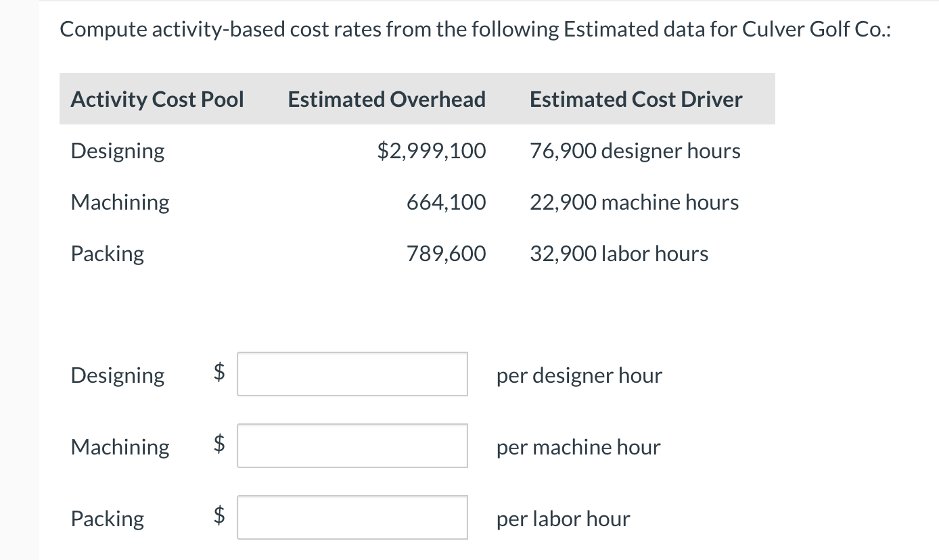Click the Designing row label in the table

pos(117,150)
